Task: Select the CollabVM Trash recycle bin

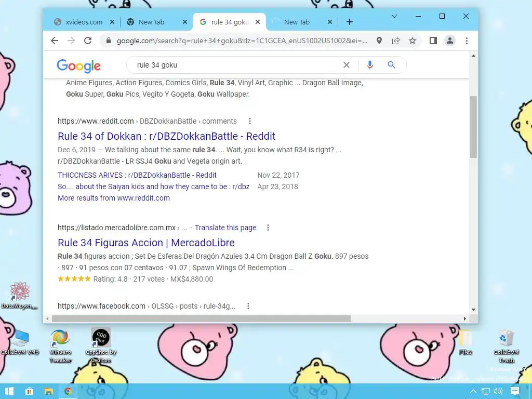Action: (x=507, y=345)
